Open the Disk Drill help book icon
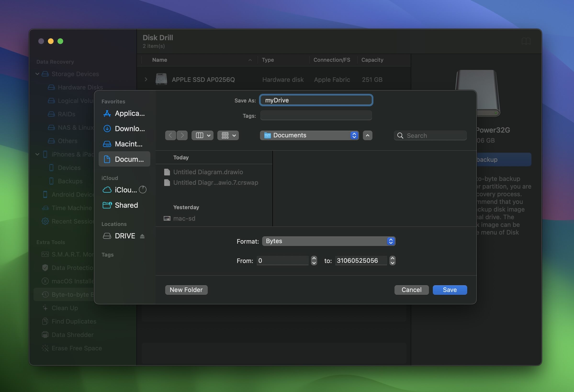 coord(526,41)
